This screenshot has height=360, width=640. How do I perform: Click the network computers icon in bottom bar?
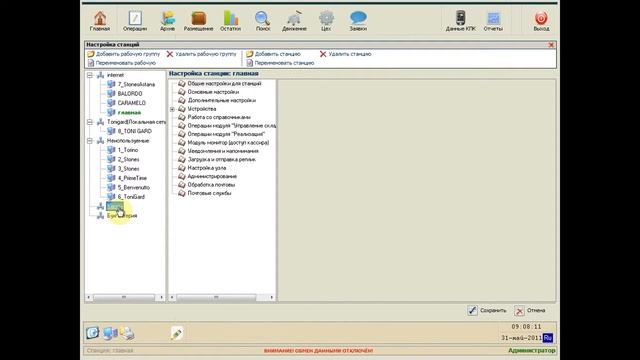(110, 333)
